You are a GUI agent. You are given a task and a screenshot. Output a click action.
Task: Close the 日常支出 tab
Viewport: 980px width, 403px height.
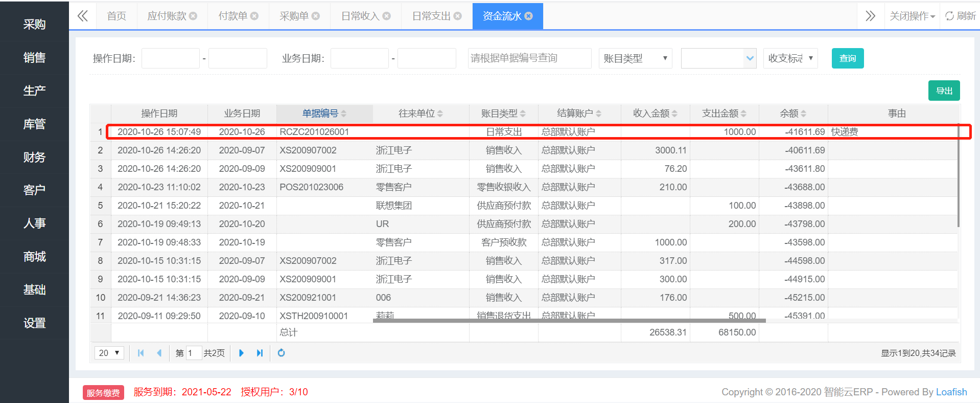pyautogui.click(x=458, y=16)
